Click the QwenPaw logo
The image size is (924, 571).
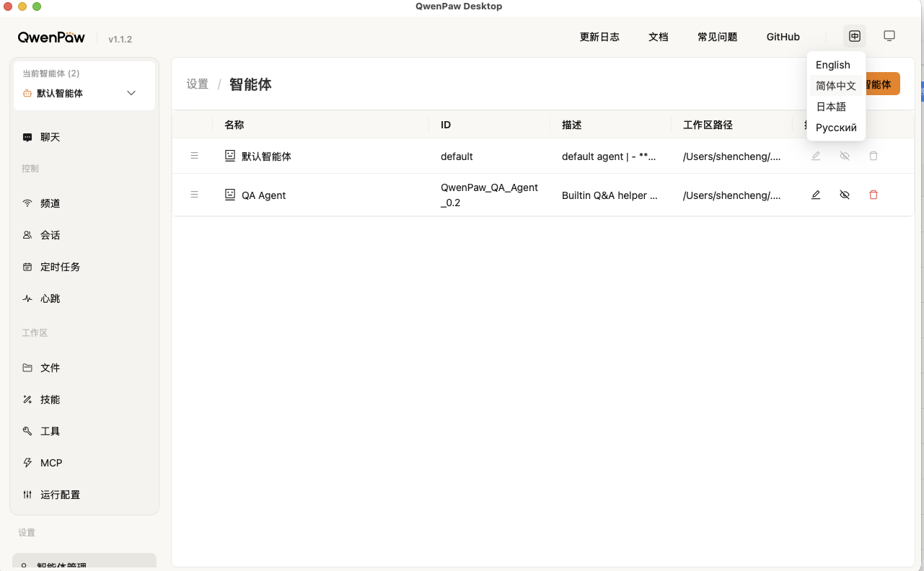[52, 37]
